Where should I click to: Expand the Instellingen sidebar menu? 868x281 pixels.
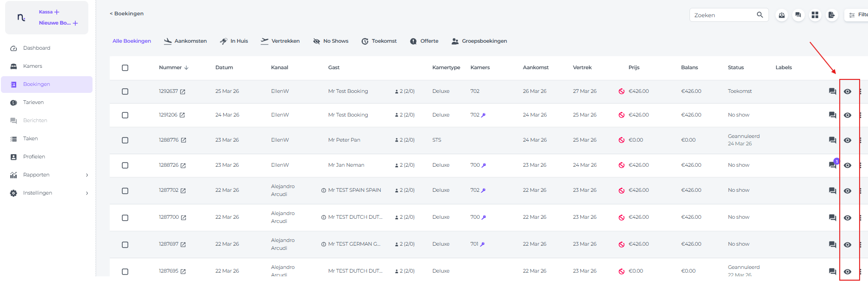87,193
